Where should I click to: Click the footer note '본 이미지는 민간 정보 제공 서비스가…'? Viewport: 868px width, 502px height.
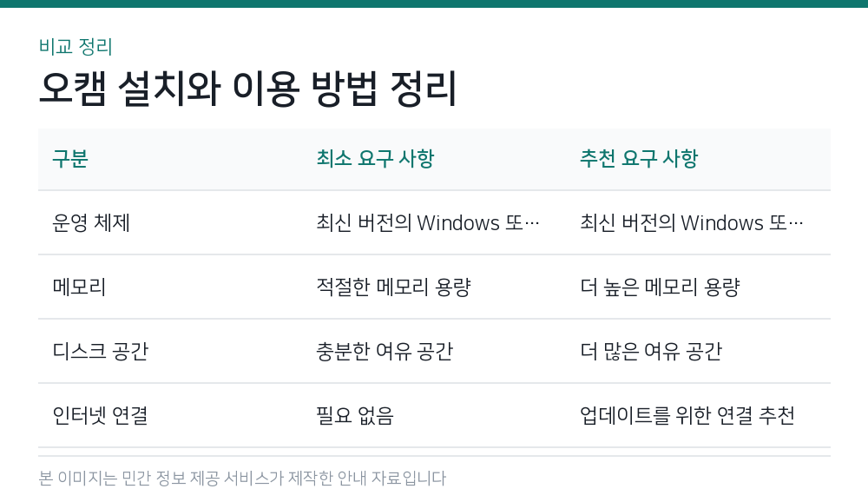tap(242, 479)
